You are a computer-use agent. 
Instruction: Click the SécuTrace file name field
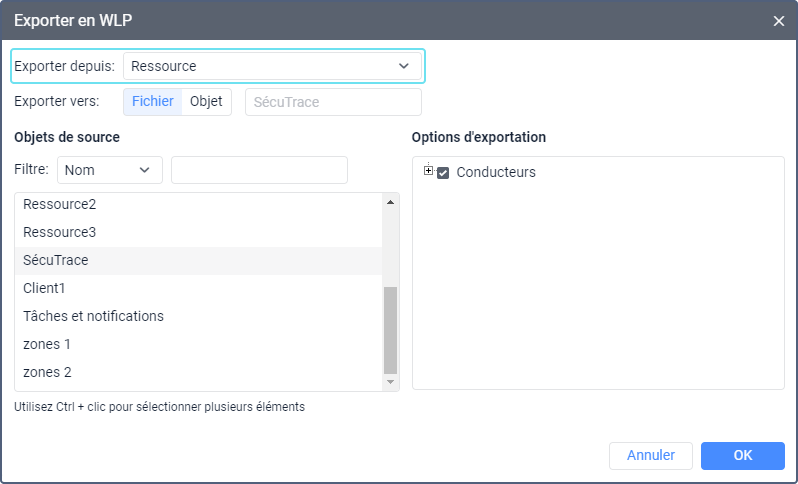(333, 102)
